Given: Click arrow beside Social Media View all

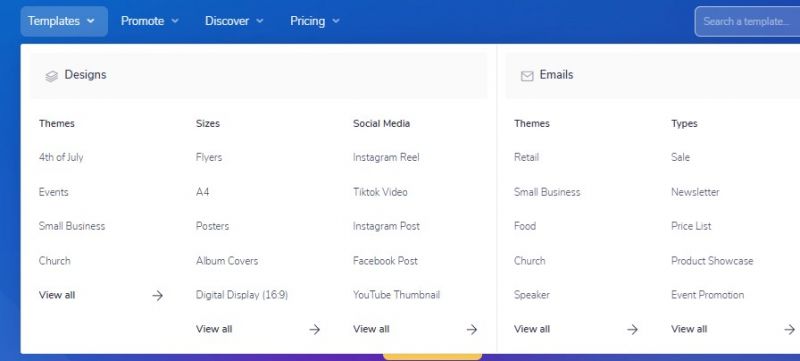Looking at the screenshot, I should click(x=472, y=329).
